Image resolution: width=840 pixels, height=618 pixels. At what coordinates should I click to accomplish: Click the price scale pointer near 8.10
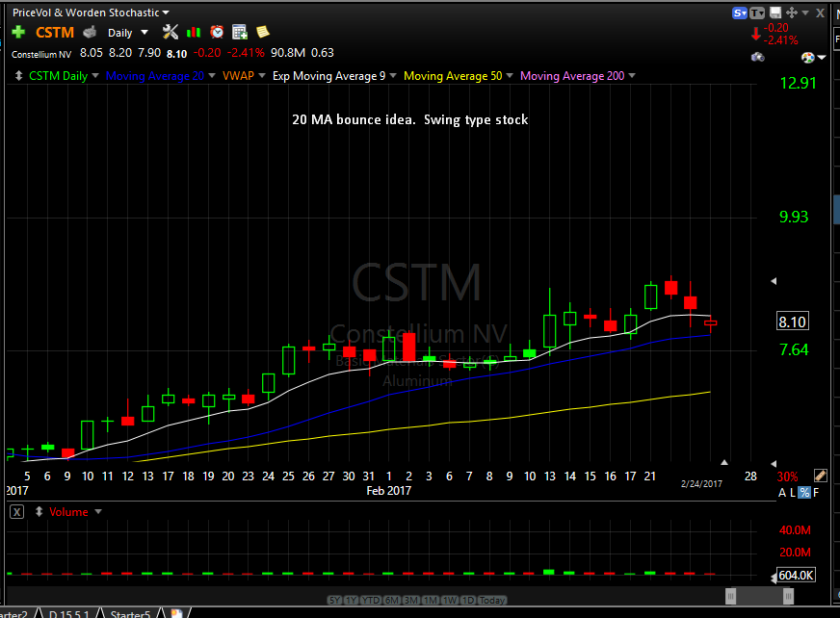tap(773, 281)
